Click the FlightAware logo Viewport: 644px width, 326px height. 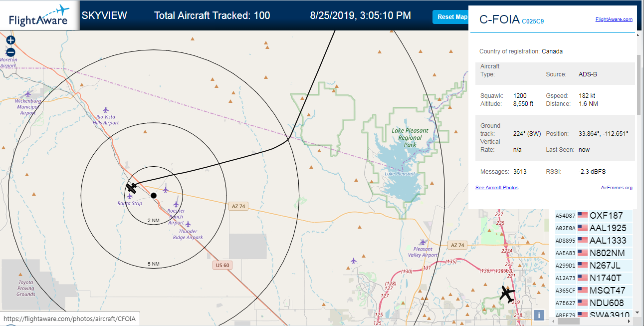click(39, 15)
